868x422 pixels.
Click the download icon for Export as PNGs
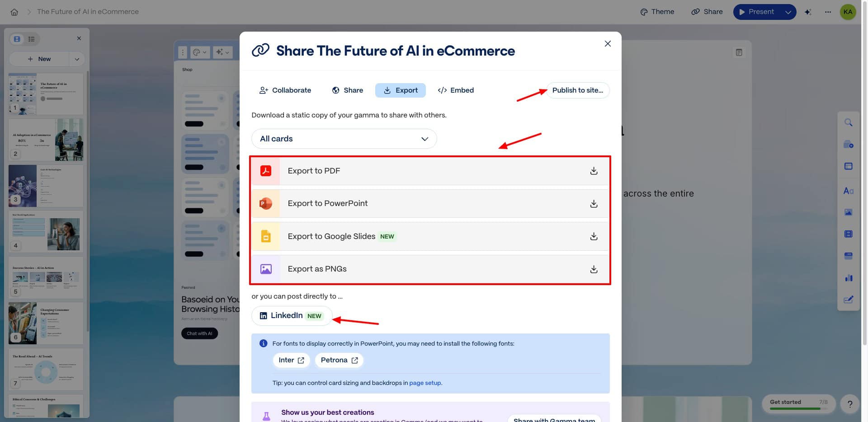(x=594, y=269)
